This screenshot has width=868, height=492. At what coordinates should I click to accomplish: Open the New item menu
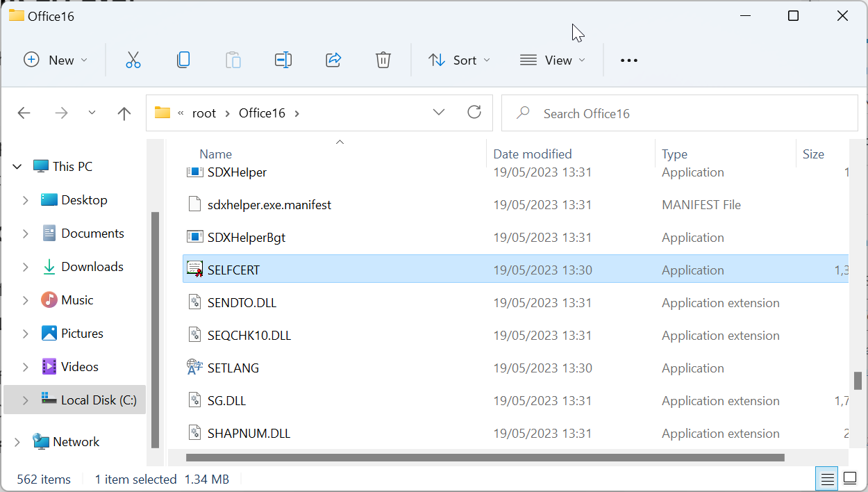(56, 60)
